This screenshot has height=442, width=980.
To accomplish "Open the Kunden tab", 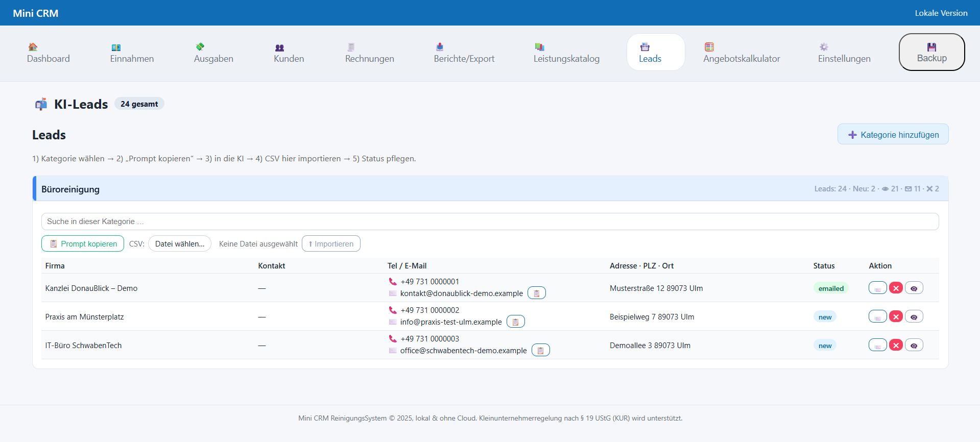I will [289, 53].
